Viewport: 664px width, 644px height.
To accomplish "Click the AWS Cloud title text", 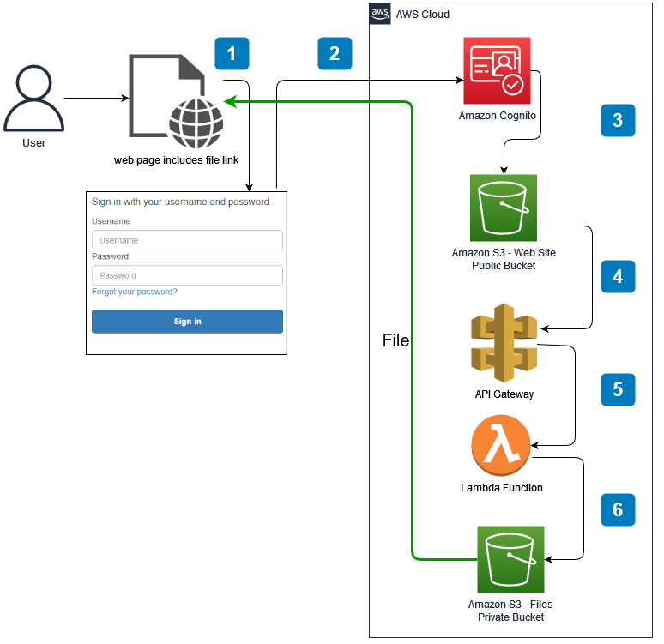I will point(422,15).
